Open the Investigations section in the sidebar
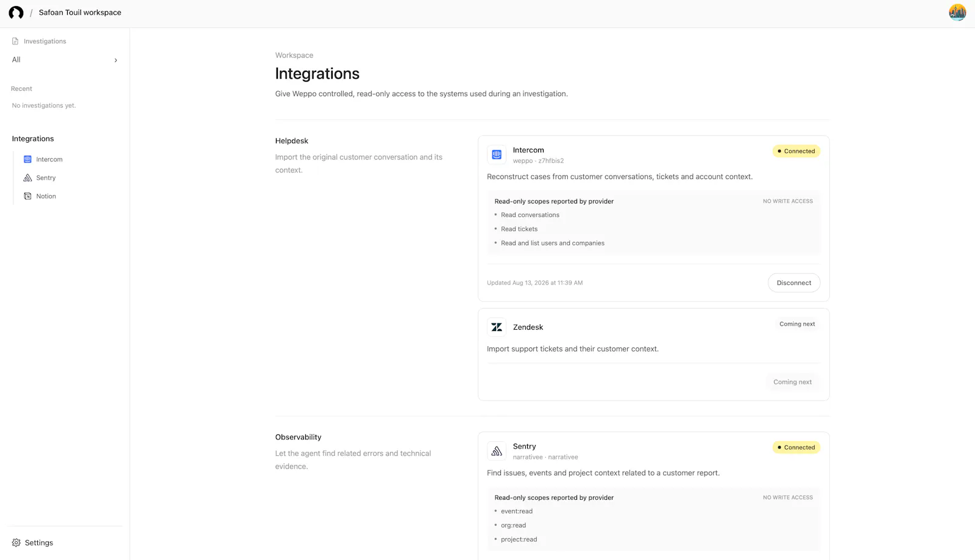This screenshot has height=560, width=975. [x=45, y=41]
